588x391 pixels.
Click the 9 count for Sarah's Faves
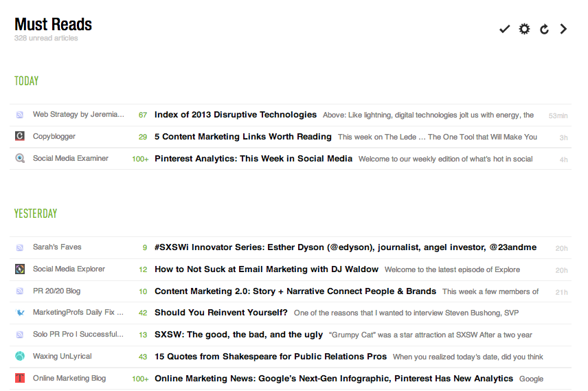pos(145,247)
